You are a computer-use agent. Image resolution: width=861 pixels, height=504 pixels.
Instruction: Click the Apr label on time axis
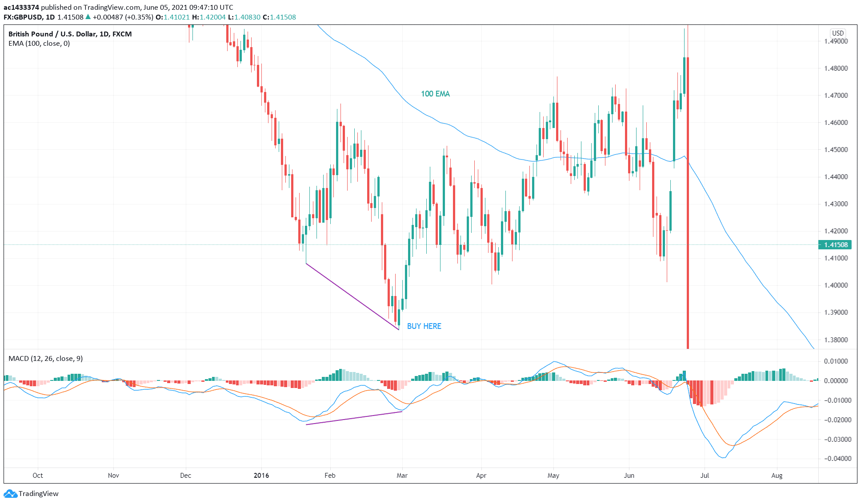tap(481, 475)
